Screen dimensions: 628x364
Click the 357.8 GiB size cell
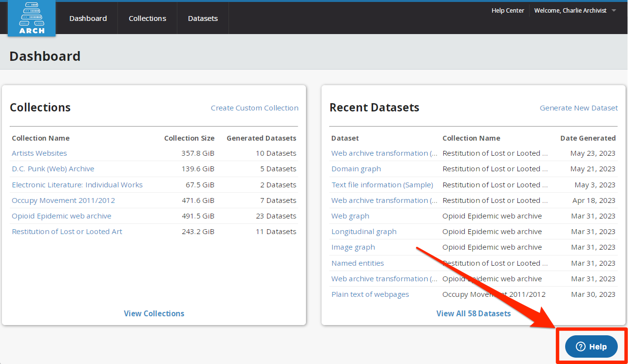click(198, 153)
